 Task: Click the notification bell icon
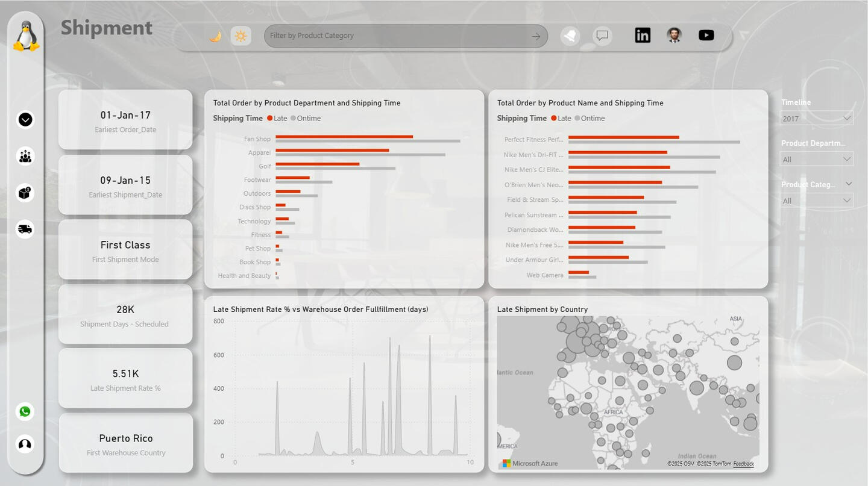pos(570,36)
